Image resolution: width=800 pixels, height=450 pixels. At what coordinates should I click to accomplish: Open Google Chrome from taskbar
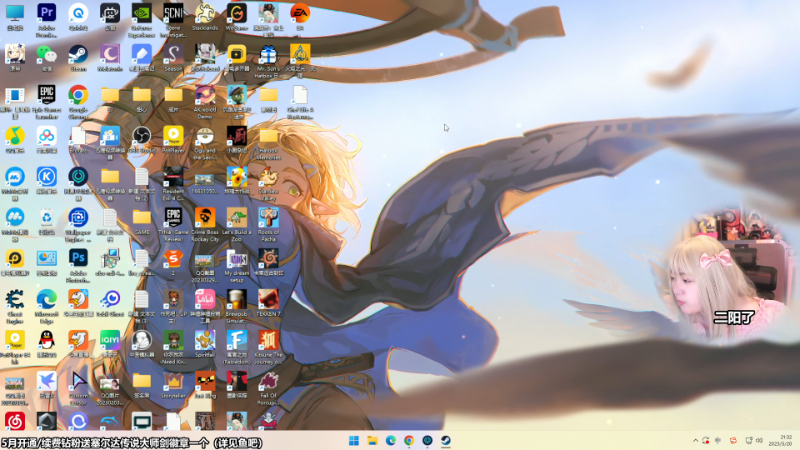(409, 441)
